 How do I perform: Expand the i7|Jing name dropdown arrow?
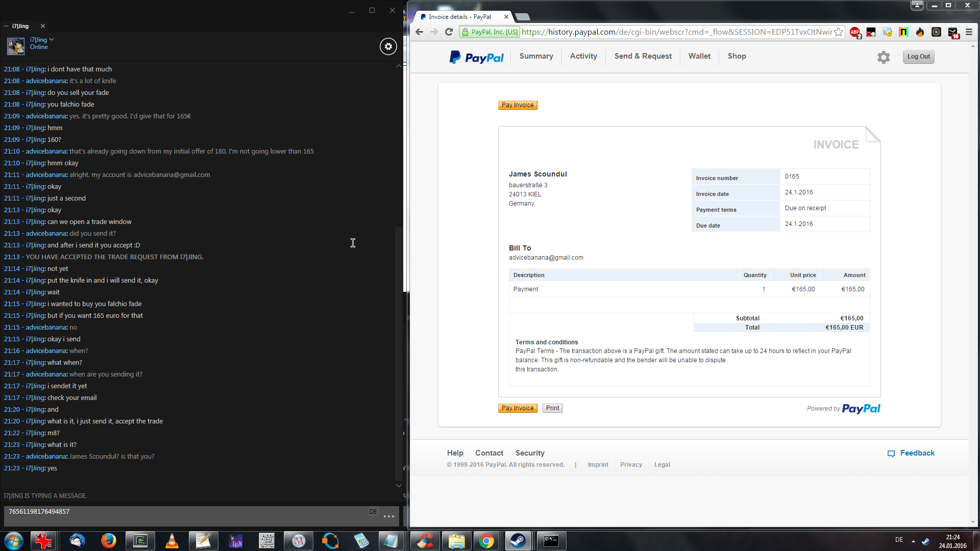[x=52, y=39]
